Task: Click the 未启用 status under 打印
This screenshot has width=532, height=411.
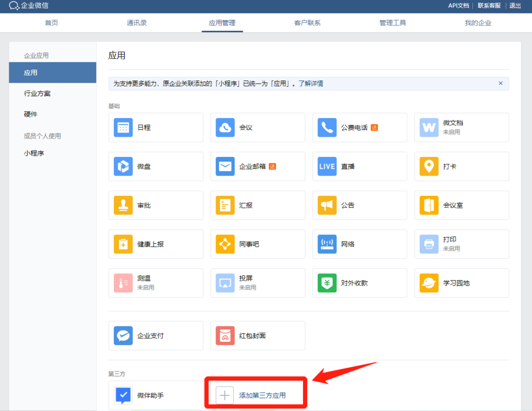Action: (x=451, y=249)
